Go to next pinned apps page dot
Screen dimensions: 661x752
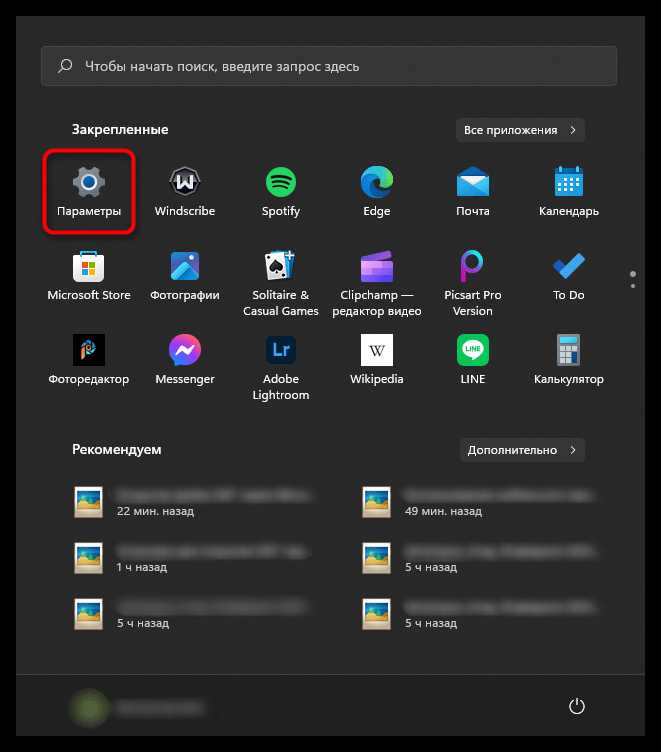tap(633, 286)
